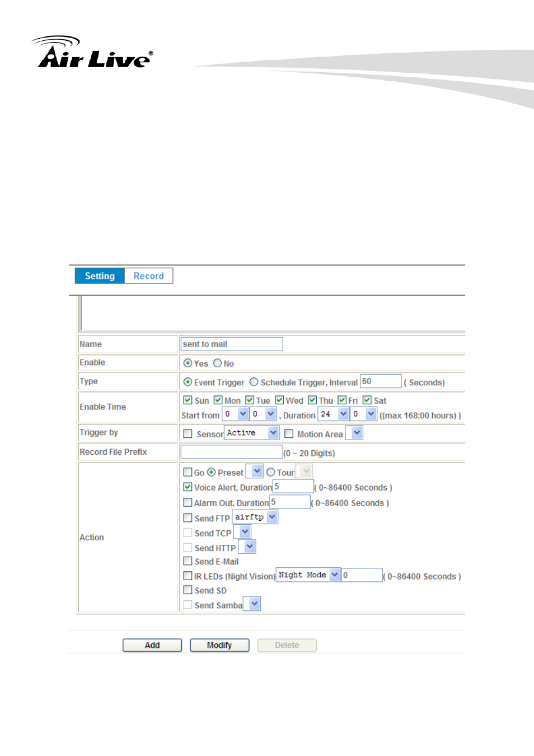Enable the Send FTP checkbox
This screenshot has width=534, height=756.
[x=188, y=518]
